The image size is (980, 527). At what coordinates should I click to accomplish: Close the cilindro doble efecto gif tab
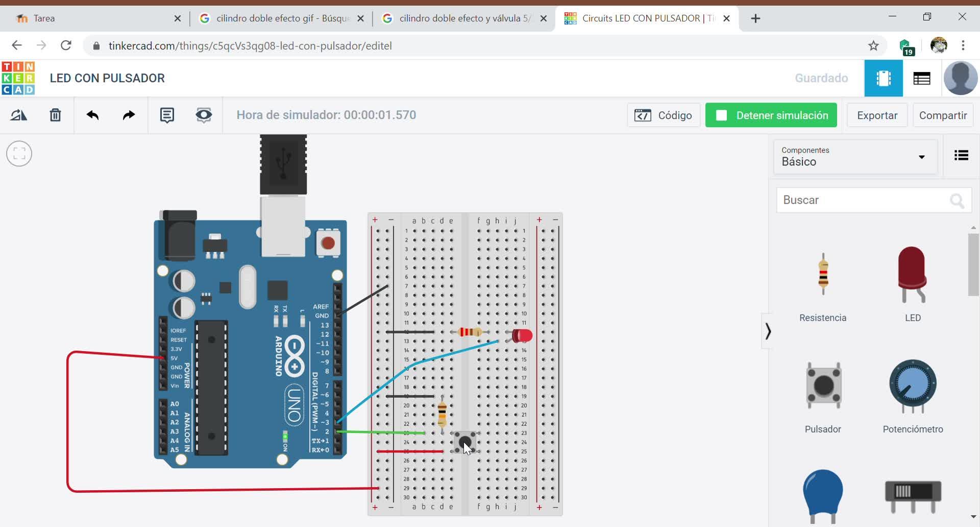(x=360, y=18)
